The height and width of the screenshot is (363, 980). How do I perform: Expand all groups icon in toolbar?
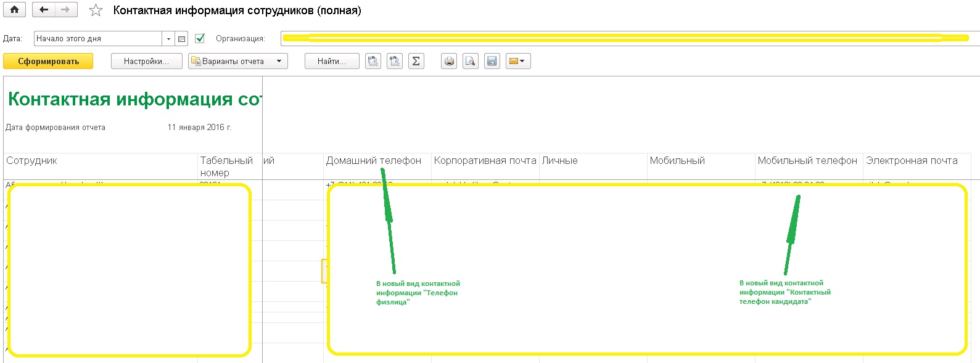point(395,61)
